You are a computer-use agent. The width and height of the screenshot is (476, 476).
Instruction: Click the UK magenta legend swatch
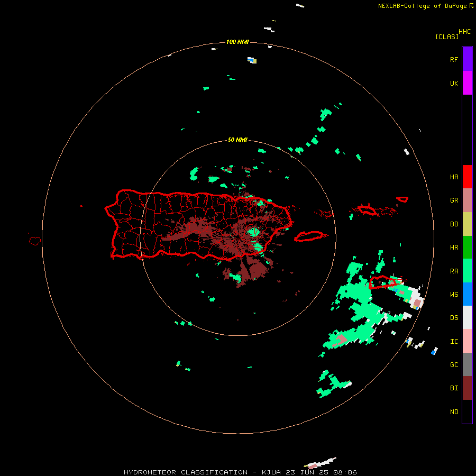click(x=467, y=83)
